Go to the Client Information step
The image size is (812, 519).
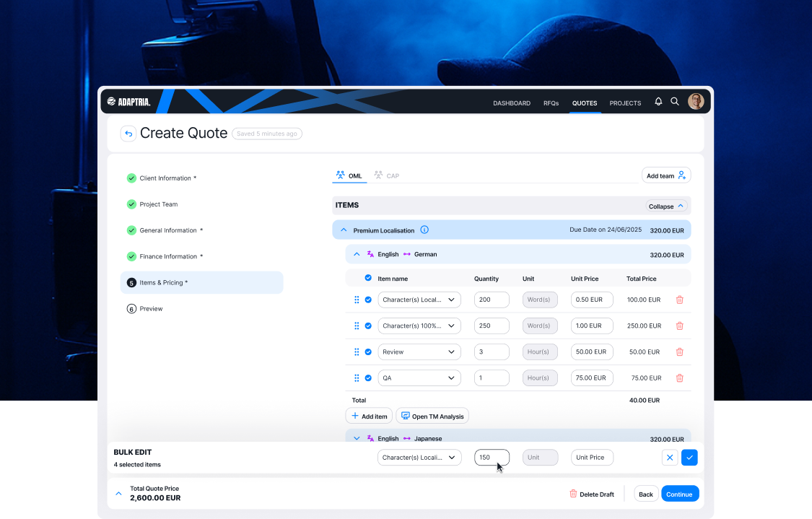click(x=162, y=178)
